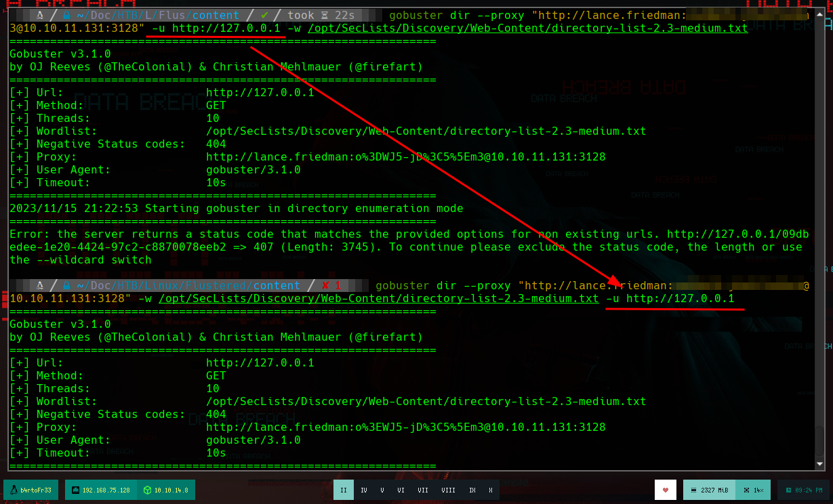833x504 pixels.
Task: Switch to workspace II
Action: click(x=344, y=490)
